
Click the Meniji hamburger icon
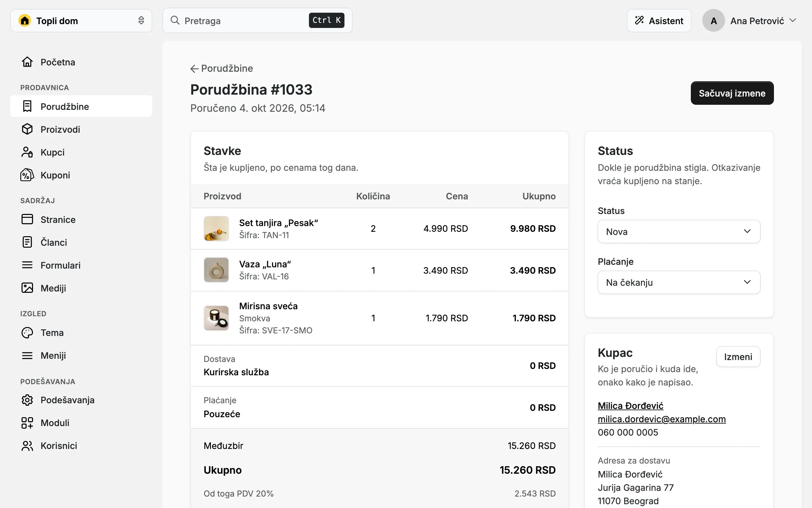point(27,356)
